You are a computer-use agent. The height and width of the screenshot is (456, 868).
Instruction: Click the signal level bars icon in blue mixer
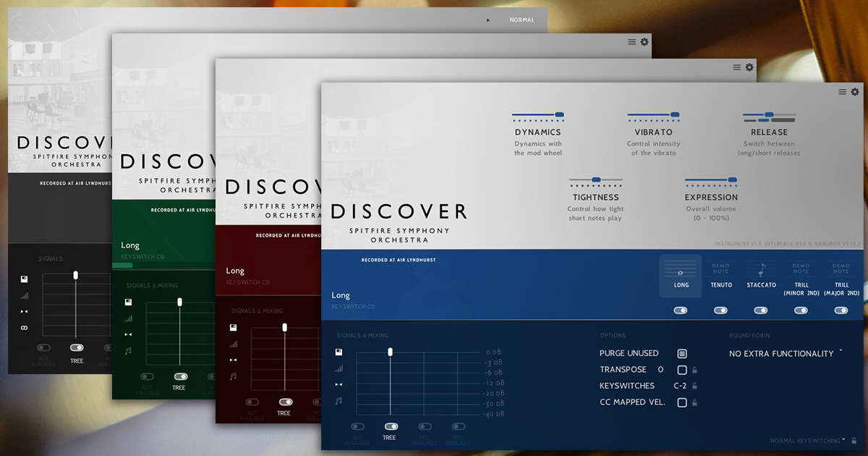[340, 368]
